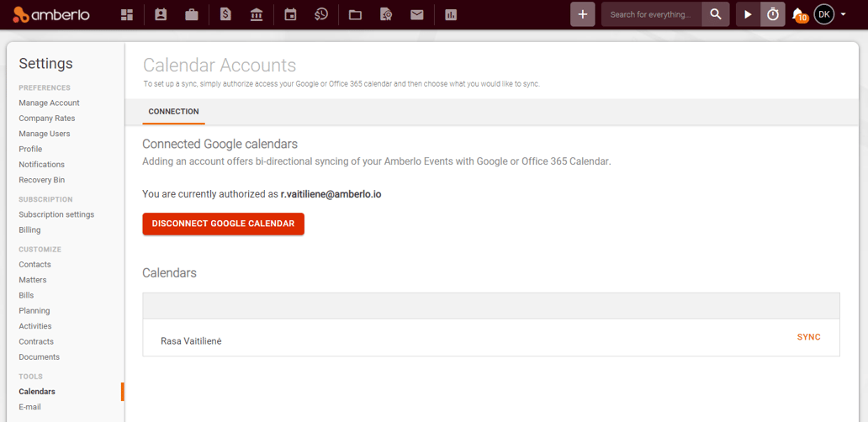Click the DK user avatar
This screenshot has height=422, width=868.
click(x=823, y=14)
